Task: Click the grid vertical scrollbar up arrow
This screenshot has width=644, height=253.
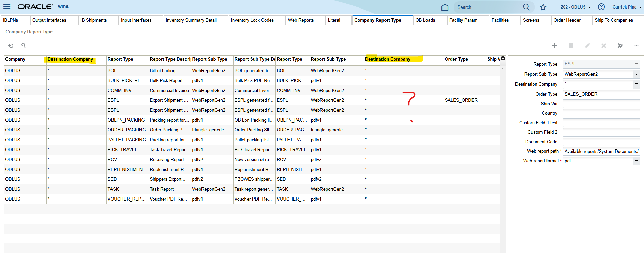Action: [x=503, y=69]
